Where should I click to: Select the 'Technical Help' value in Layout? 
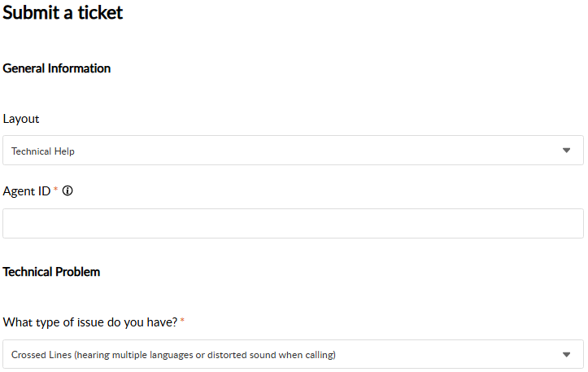[x=43, y=151]
